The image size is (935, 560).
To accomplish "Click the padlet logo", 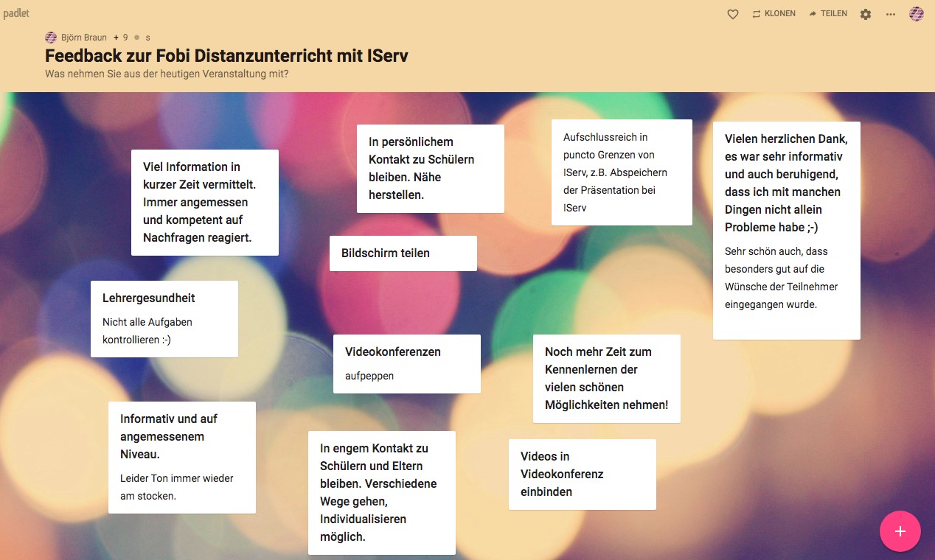I will tap(16, 13).
